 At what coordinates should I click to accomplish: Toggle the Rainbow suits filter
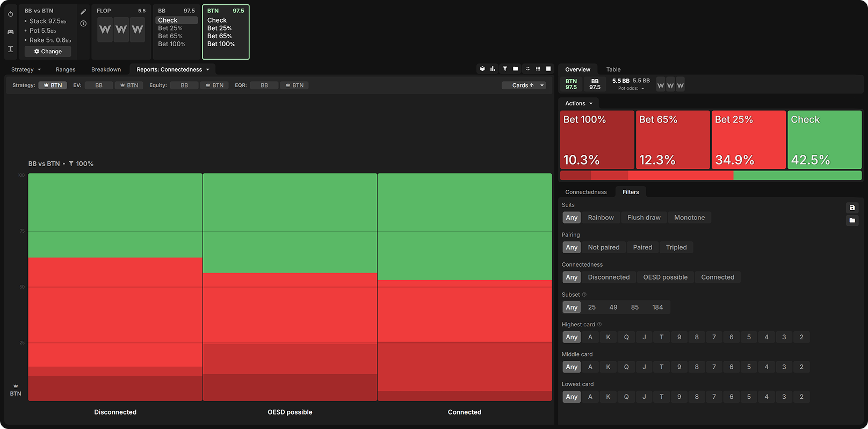(601, 218)
